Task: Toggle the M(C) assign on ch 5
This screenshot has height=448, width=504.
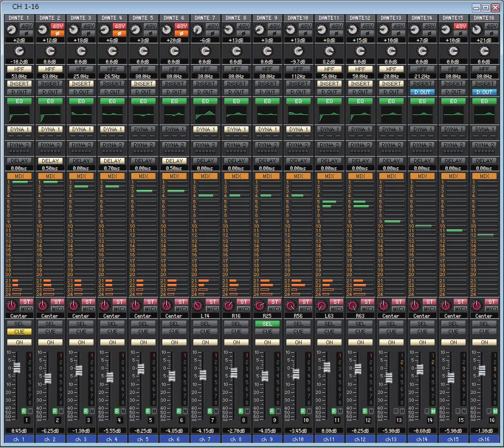Action: 151,309
